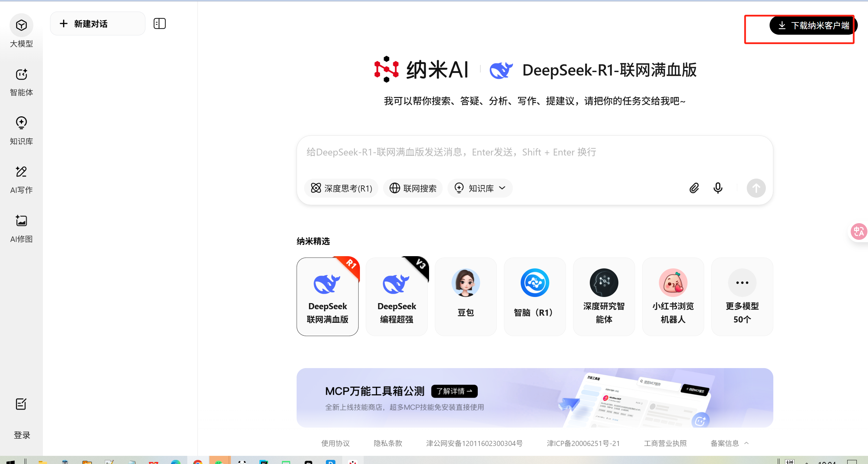
Task: Toggle 联网搜索 web search
Action: click(x=413, y=188)
